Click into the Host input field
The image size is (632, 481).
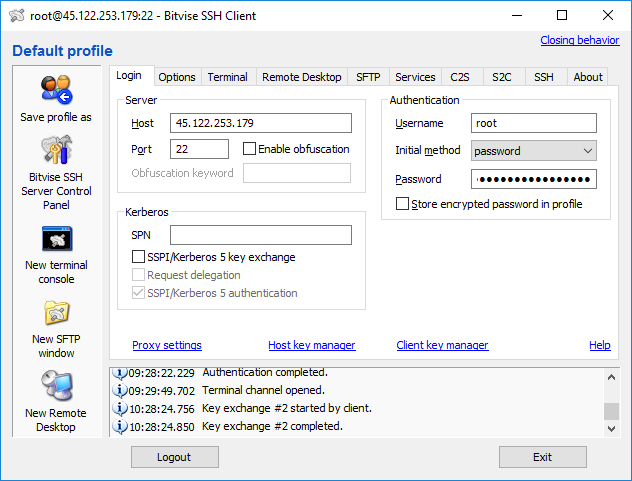point(261,123)
